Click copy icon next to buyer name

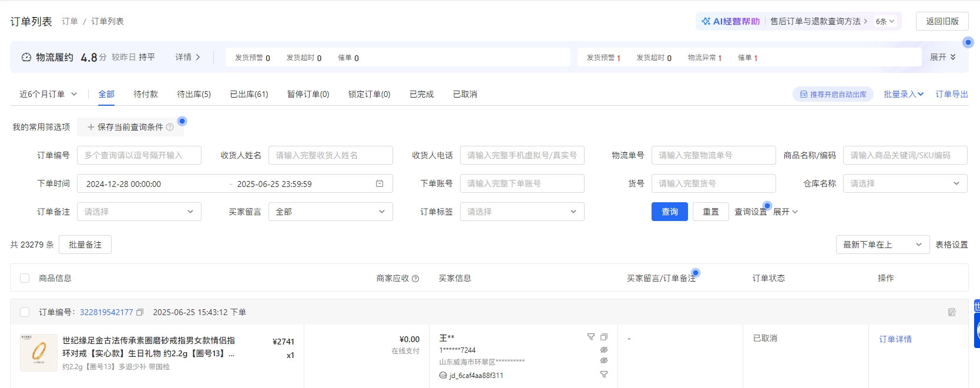click(604, 337)
